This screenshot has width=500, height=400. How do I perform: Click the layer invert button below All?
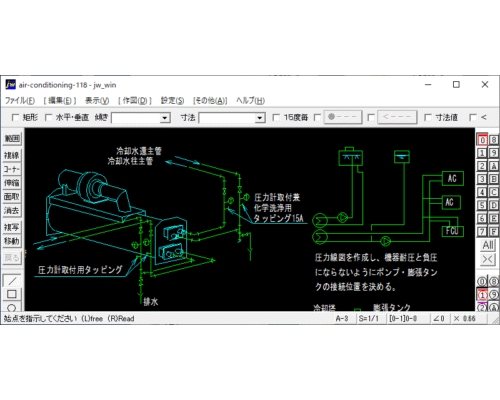pyautogui.click(x=488, y=259)
